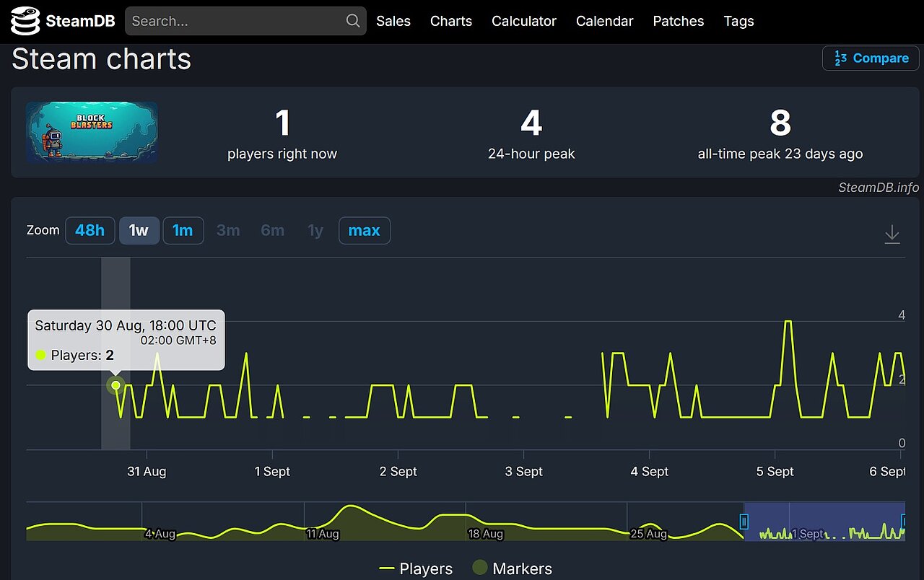Screen dimensions: 924x580
Task: Open the Charts page
Action: tap(451, 21)
